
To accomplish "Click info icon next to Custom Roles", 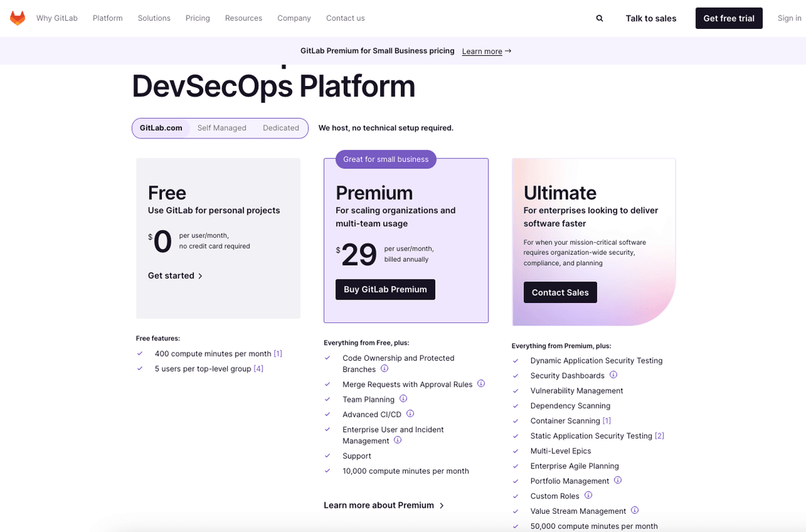I will (588, 495).
